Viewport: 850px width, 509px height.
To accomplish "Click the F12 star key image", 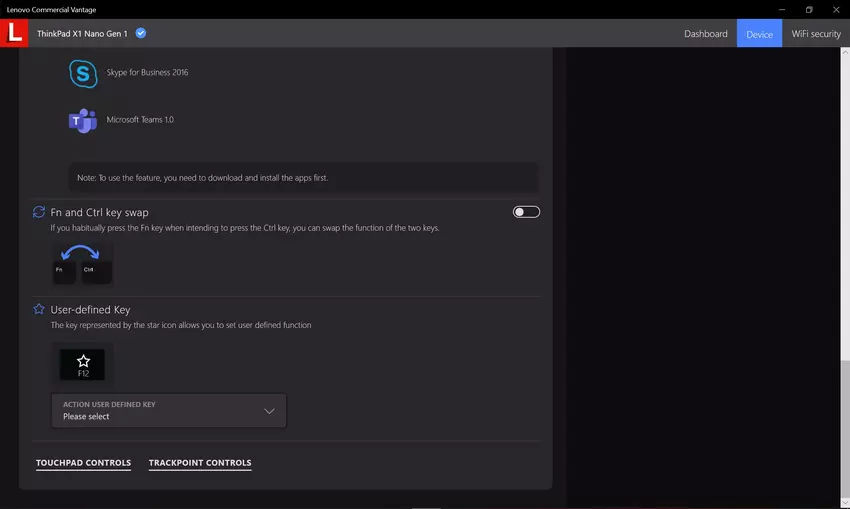I will (83, 365).
